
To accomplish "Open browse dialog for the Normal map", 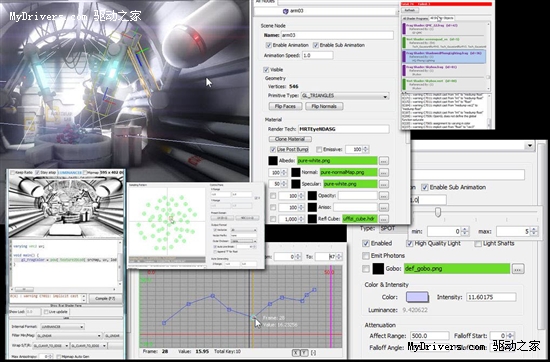I will click(384, 173).
